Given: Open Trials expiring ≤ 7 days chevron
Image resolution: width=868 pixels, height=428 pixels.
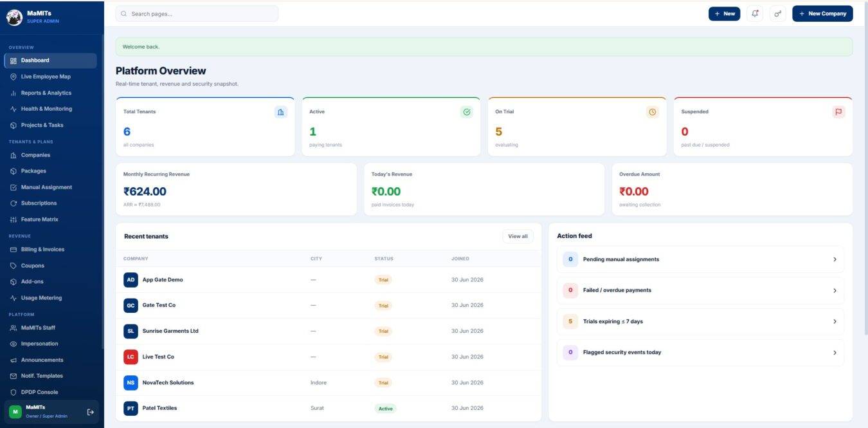Looking at the screenshot, I should tap(835, 321).
